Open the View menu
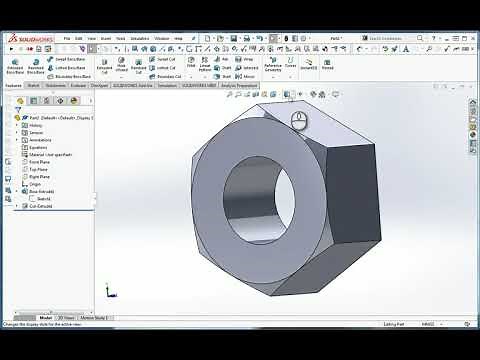 click(92, 38)
